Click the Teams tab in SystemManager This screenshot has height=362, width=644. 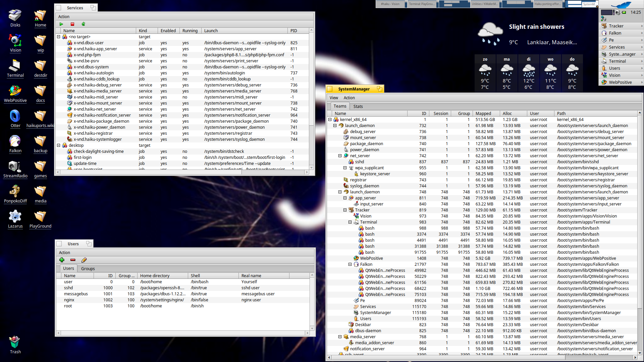point(340,106)
